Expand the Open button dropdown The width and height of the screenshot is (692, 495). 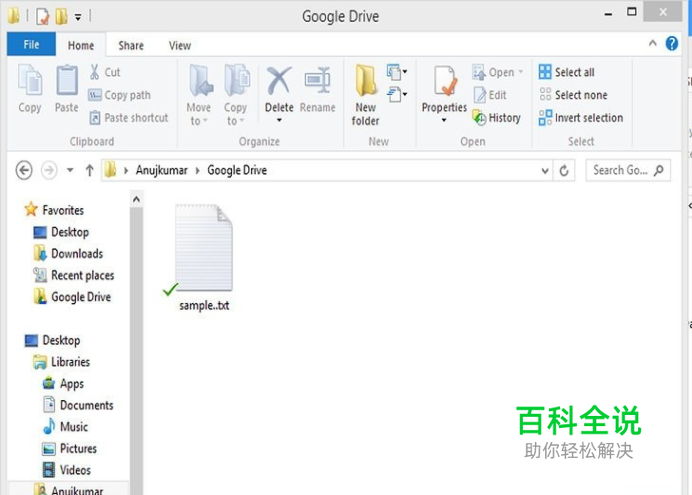(x=521, y=72)
